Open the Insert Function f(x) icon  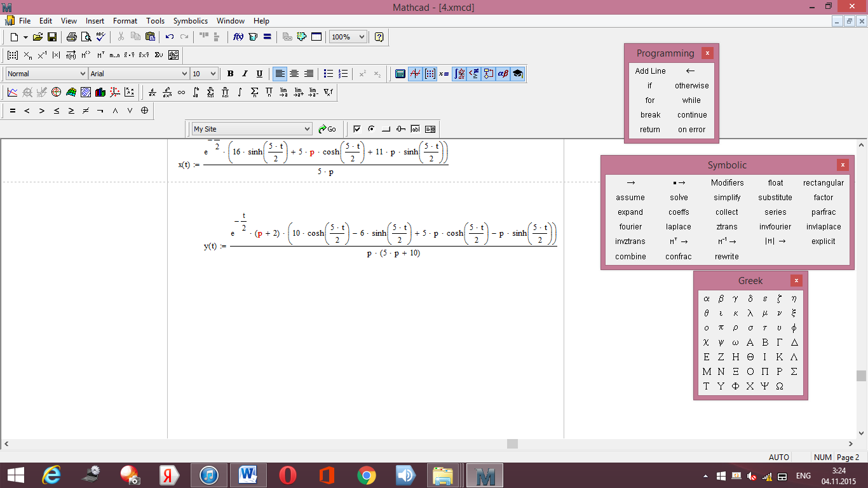(238, 37)
